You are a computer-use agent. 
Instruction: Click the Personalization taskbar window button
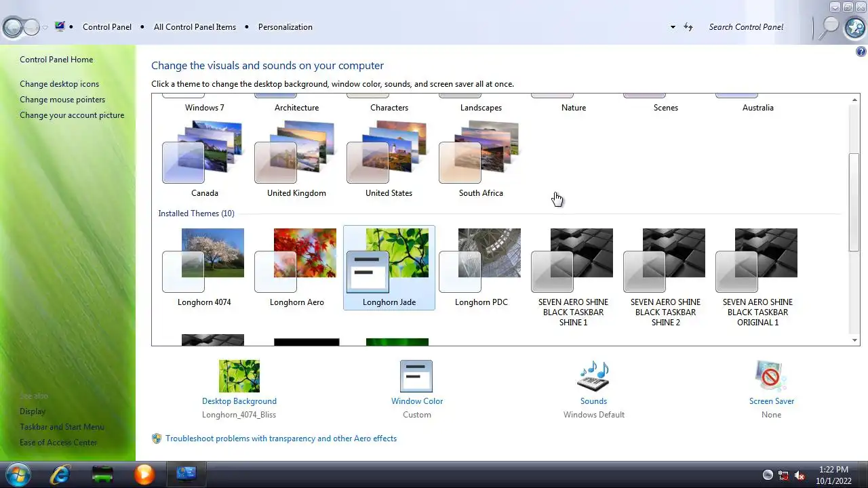pos(186,474)
